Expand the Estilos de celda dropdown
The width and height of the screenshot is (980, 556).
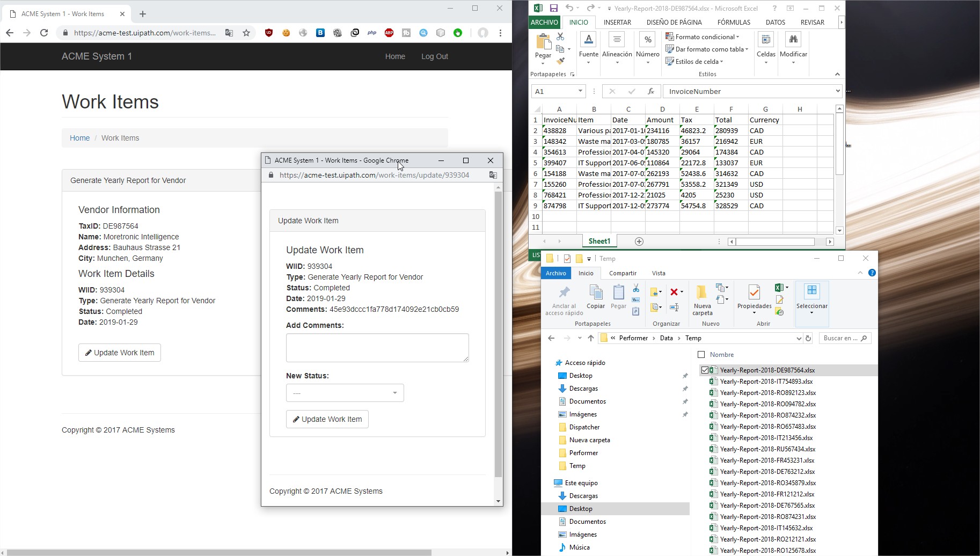(x=721, y=62)
